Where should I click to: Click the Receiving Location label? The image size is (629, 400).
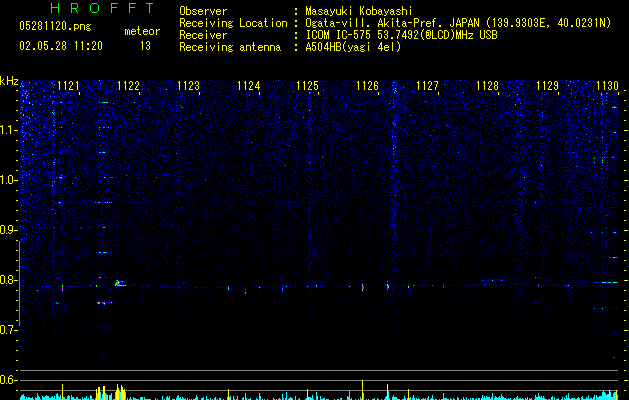click(233, 23)
